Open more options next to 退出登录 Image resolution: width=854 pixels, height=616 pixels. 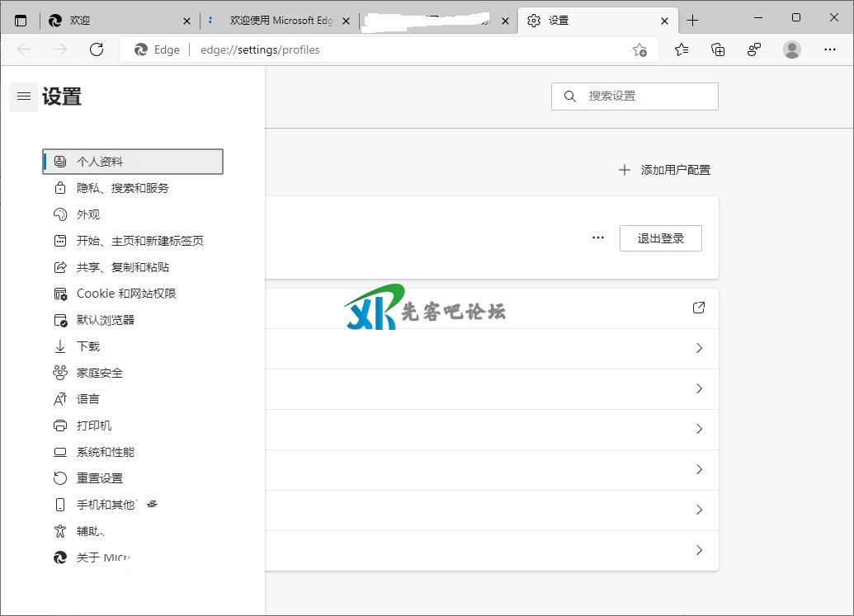coord(598,238)
